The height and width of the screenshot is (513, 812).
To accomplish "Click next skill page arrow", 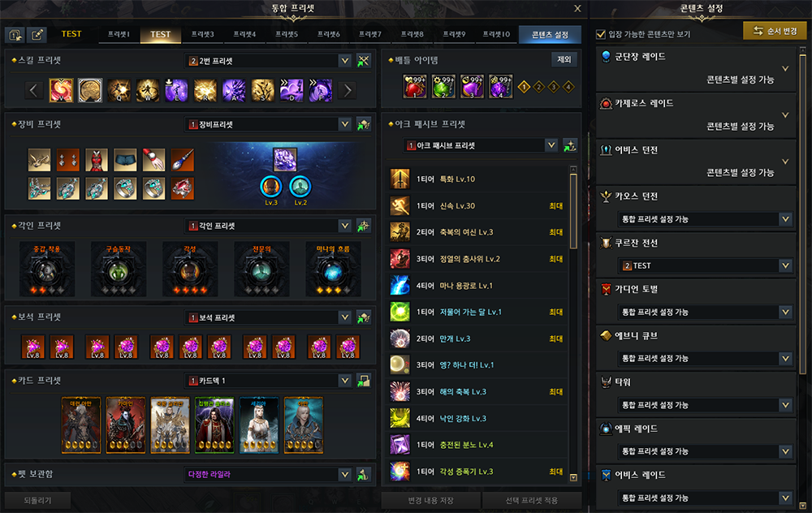I will (348, 91).
